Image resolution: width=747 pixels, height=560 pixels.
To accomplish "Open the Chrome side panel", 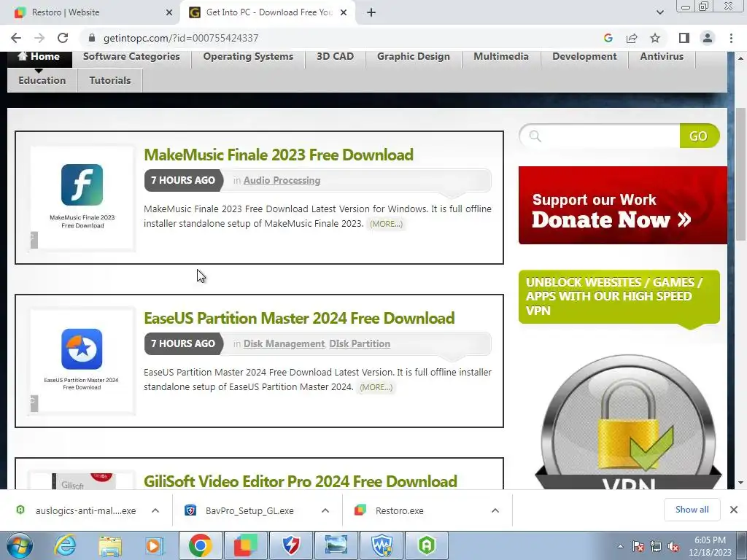I will [x=684, y=38].
